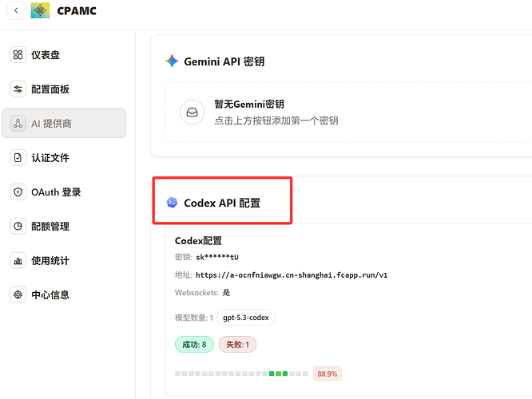Click the 88.9% success rate badge

point(327,373)
